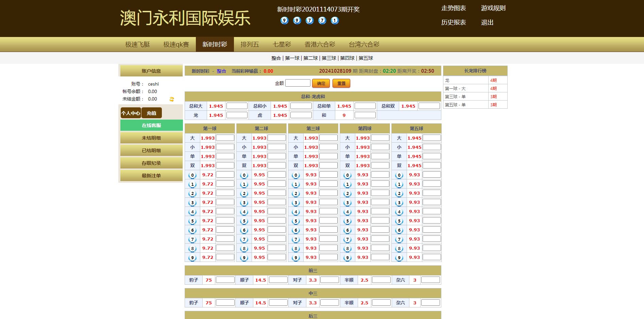Screen dimensions: 644x319
Task: Click the balance refresh coin icon
Action: 172,99
